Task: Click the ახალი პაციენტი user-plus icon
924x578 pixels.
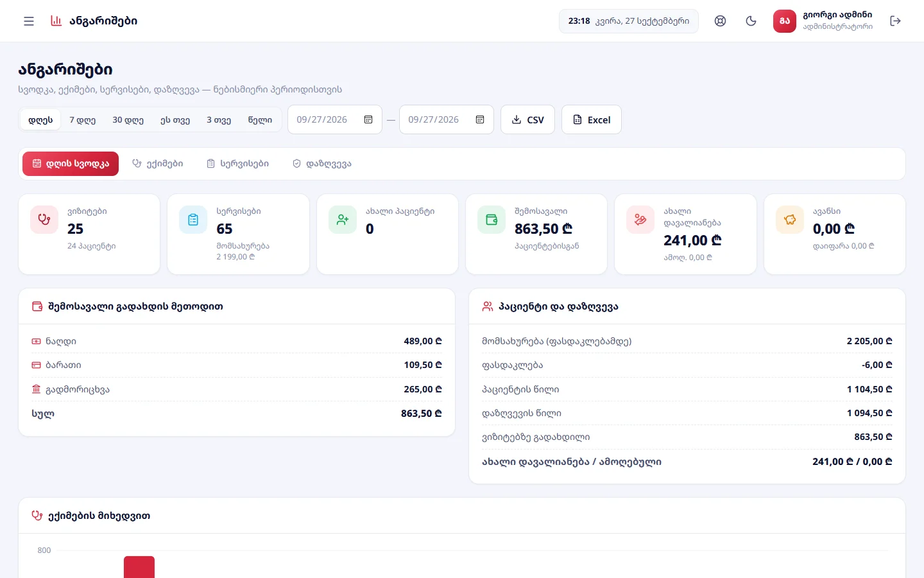Action: click(x=343, y=220)
